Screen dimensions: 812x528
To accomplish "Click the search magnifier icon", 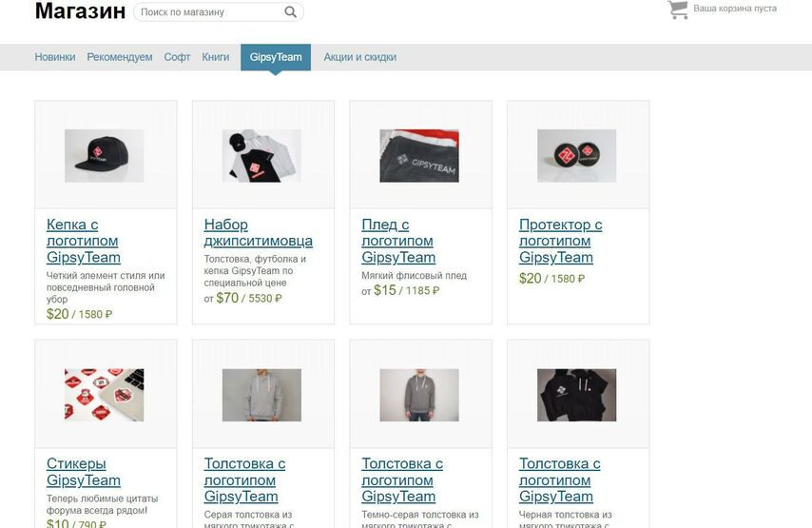I will [x=291, y=12].
